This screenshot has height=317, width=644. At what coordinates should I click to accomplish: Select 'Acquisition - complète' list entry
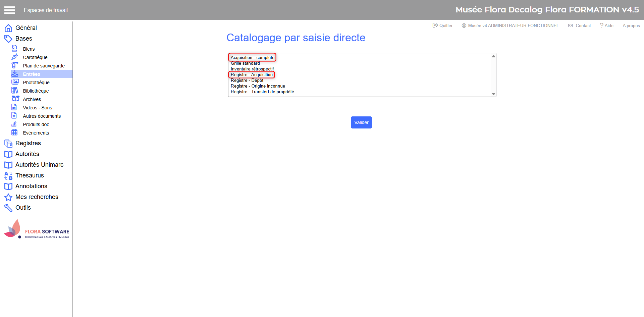pyautogui.click(x=252, y=58)
